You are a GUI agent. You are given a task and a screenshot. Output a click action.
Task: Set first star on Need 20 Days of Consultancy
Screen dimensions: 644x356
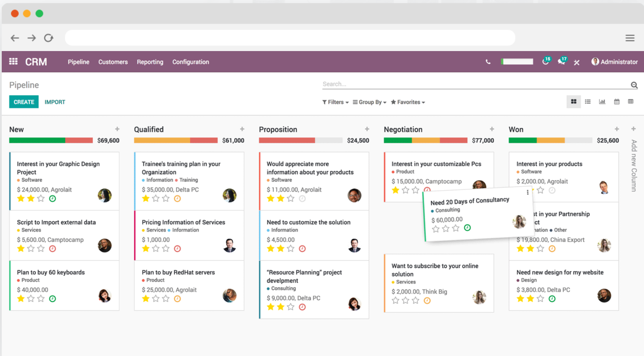point(436,229)
